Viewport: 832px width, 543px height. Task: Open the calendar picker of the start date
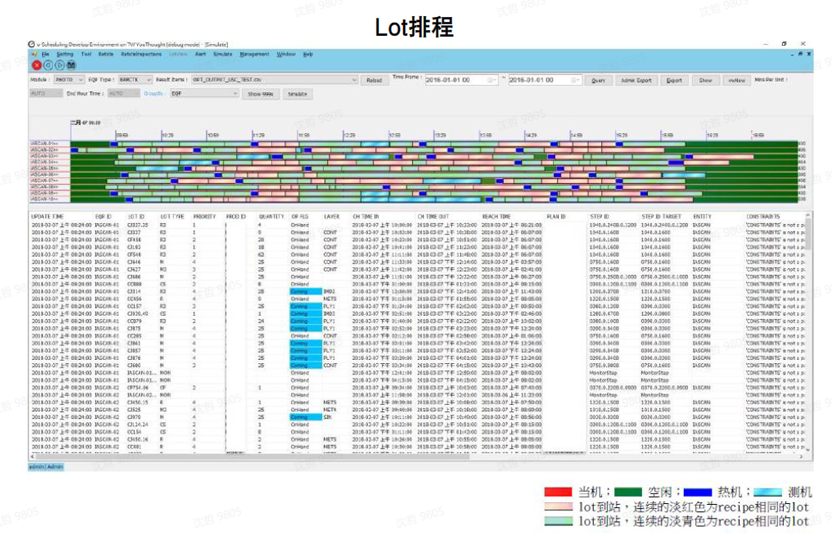(491, 80)
